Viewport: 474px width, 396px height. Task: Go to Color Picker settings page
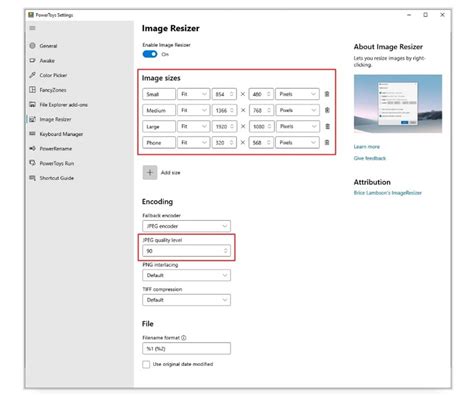(53, 75)
